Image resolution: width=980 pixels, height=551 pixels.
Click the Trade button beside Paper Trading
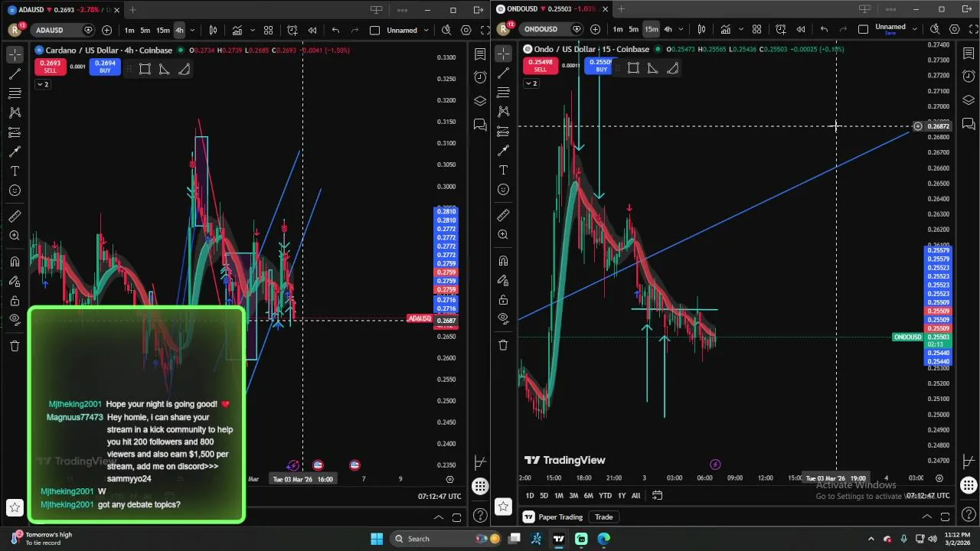point(603,517)
